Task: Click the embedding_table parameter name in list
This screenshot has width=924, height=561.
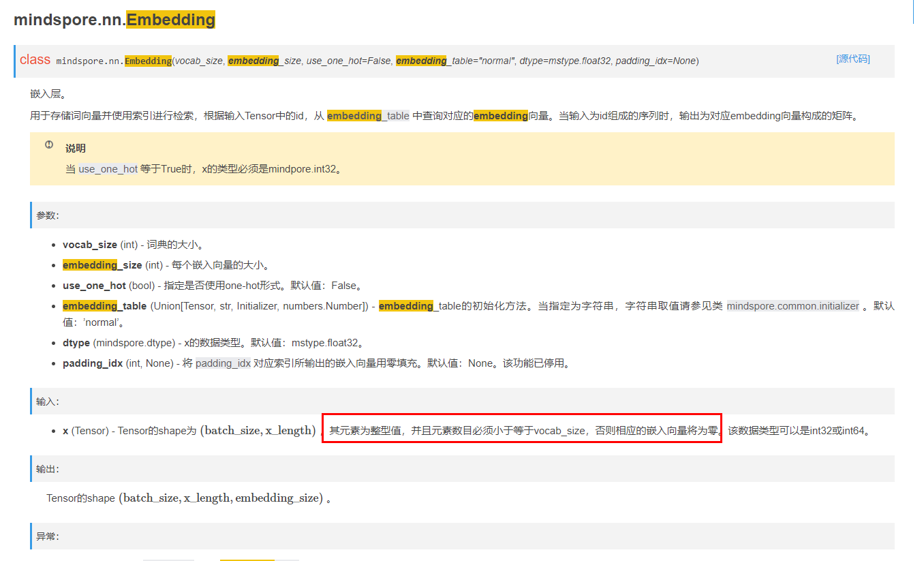Action: point(105,306)
